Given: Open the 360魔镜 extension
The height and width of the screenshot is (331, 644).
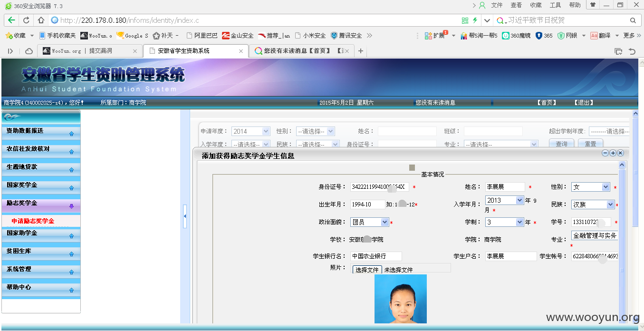Looking at the screenshot, I should click(x=516, y=36).
